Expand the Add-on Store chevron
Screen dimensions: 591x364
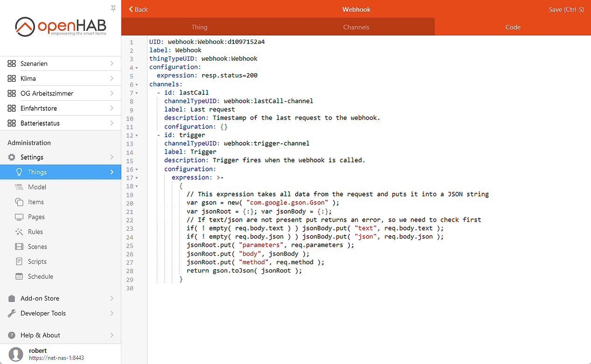(112, 298)
